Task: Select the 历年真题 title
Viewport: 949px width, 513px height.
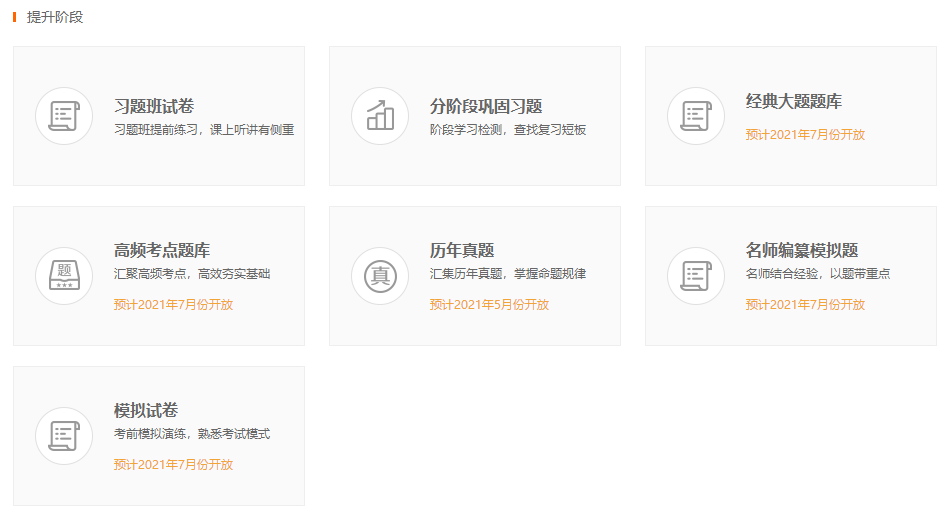Action: [x=462, y=250]
